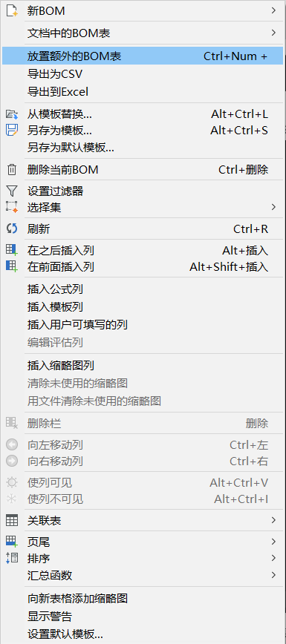Viewport: 286px width, 644px height.
Task: Expand the 汇总函数 submenu arrow
Action: click(273, 574)
